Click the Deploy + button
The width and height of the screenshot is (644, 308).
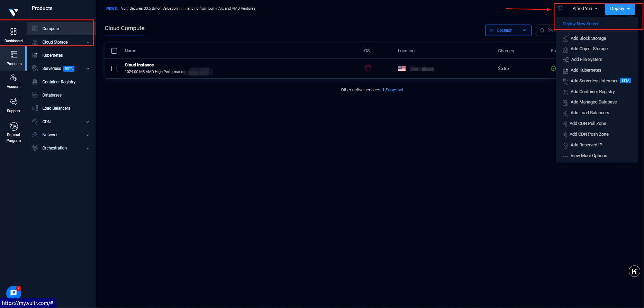pyautogui.click(x=619, y=9)
